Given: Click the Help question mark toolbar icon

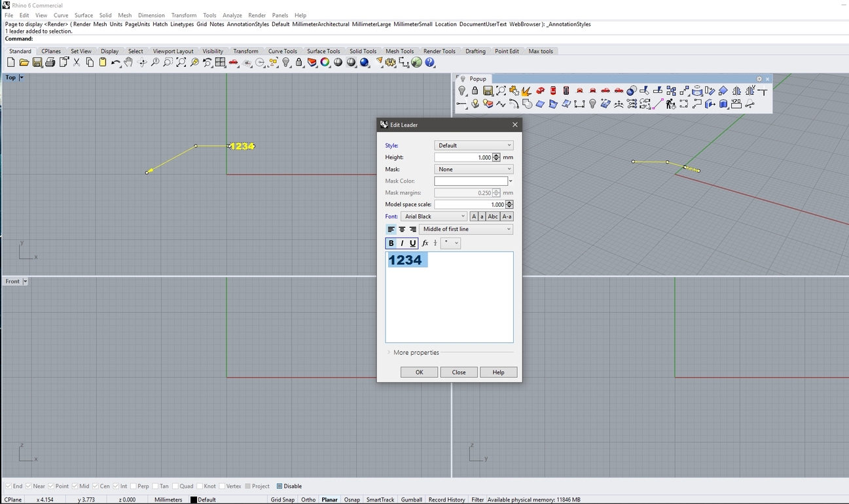Looking at the screenshot, I should point(430,63).
